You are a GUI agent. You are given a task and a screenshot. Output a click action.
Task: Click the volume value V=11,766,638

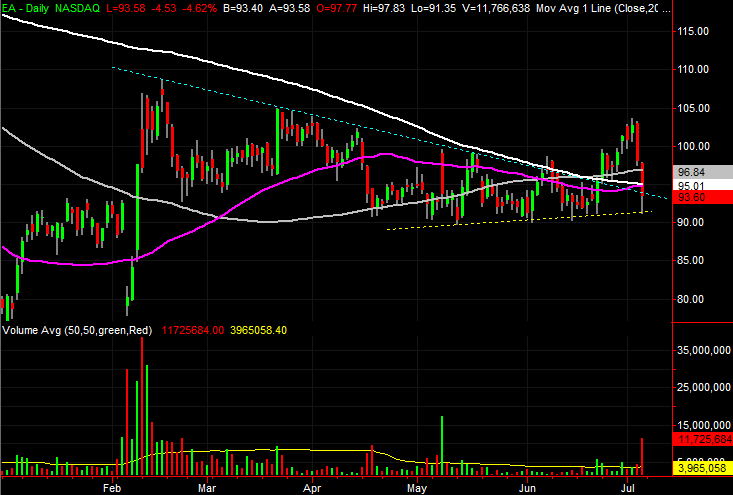point(496,8)
